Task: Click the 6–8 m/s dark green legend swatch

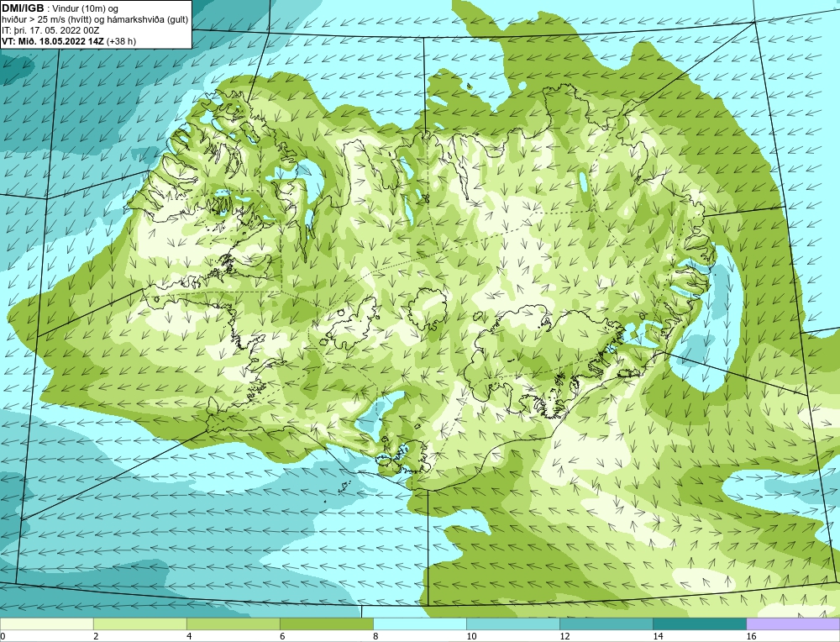Action: tap(326, 624)
